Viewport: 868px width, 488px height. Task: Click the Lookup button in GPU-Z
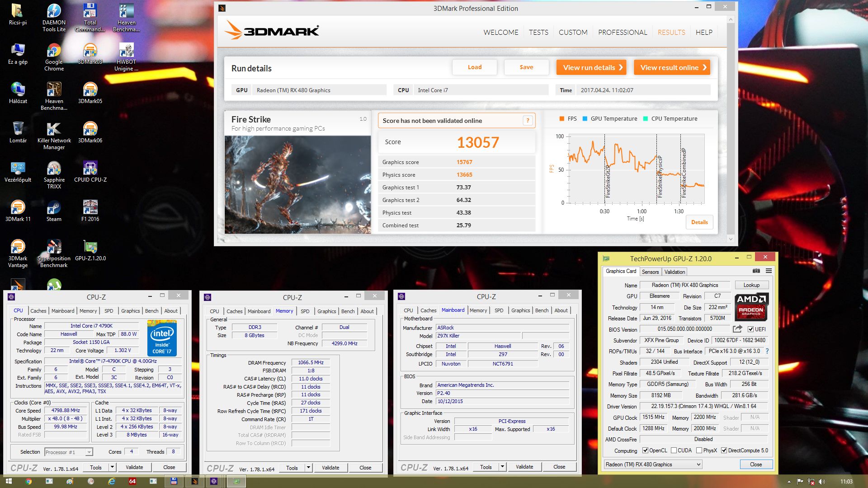click(x=751, y=285)
